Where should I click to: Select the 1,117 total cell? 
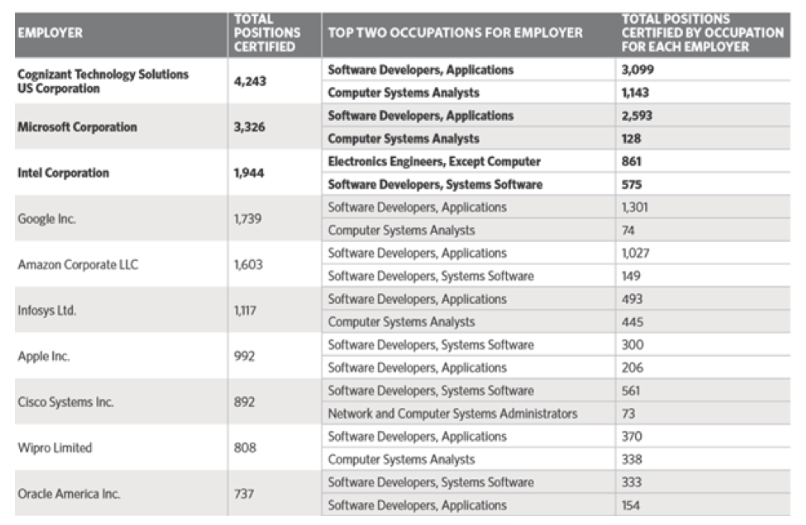tap(274, 310)
